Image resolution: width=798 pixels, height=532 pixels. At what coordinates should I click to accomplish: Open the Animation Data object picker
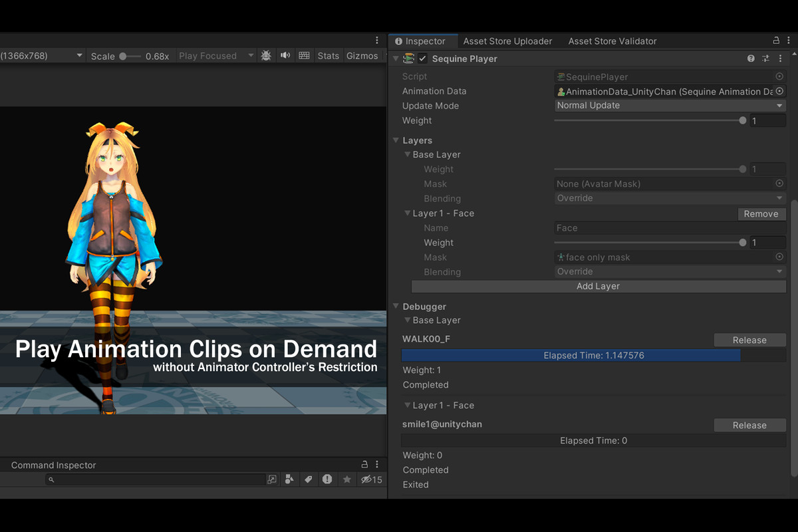click(779, 91)
